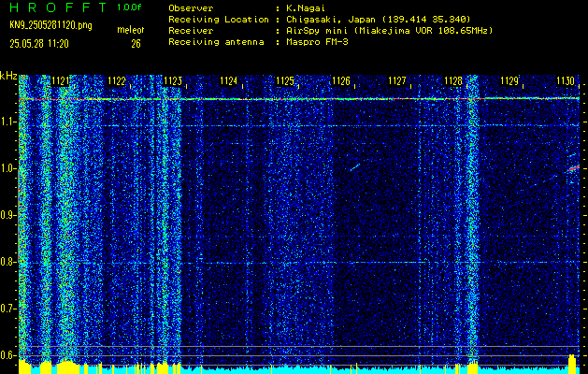Click the HROFFT title text
Viewport: 588px width, 374px height.
[x=58, y=7]
